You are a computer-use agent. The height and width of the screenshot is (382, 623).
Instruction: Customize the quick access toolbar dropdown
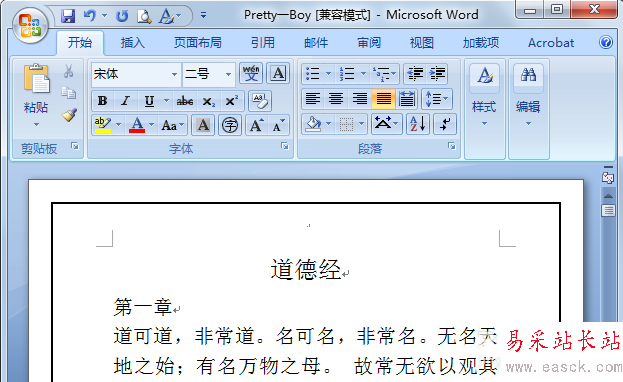[x=203, y=16]
